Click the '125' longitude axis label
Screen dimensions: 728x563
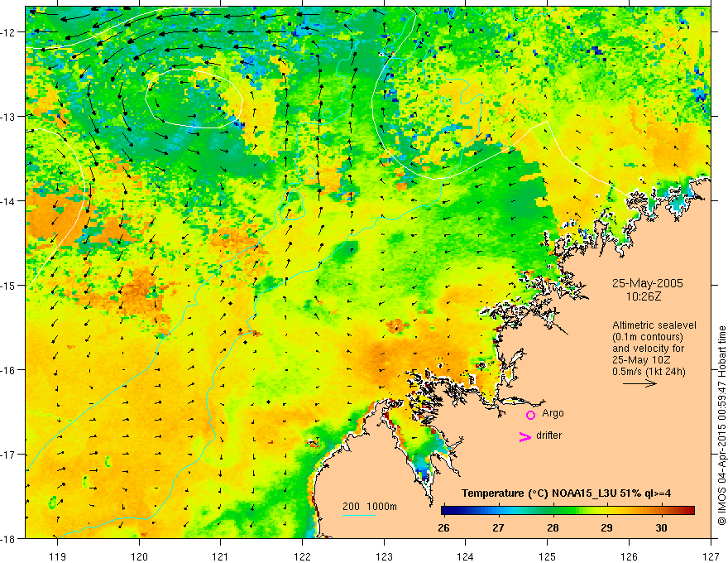548,556
